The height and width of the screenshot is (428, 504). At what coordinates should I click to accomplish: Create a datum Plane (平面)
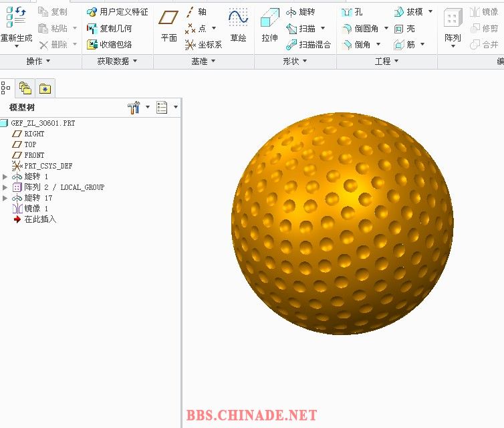pos(168,25)
